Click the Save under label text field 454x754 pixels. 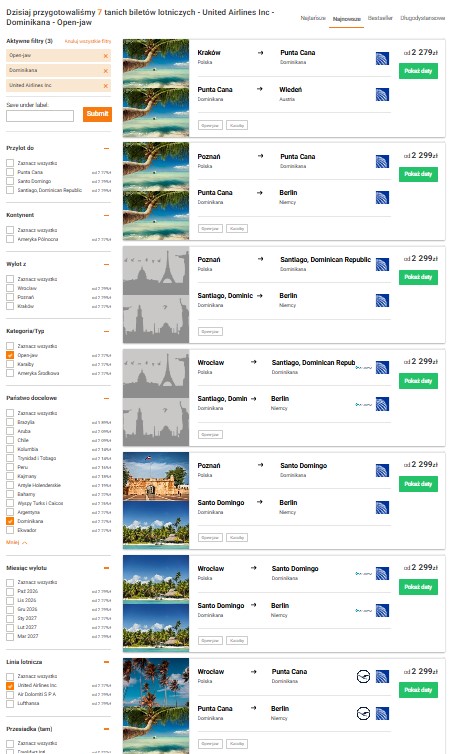pos(40,116)
